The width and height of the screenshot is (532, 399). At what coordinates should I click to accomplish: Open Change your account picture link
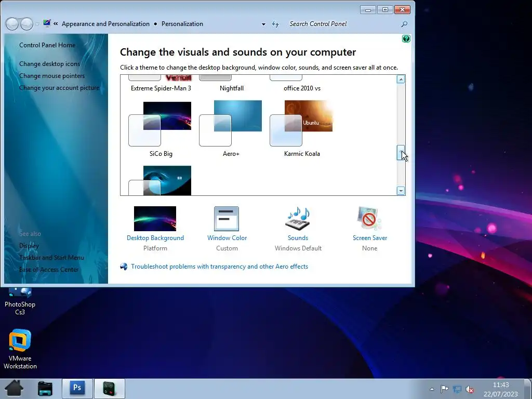pos(59,87)
